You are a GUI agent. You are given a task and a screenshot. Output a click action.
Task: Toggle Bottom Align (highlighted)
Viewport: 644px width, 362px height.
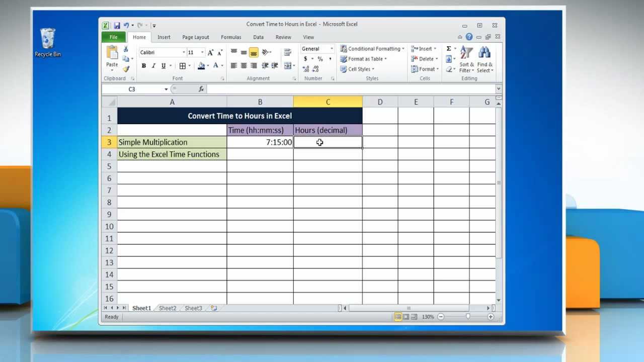(254, 52)
